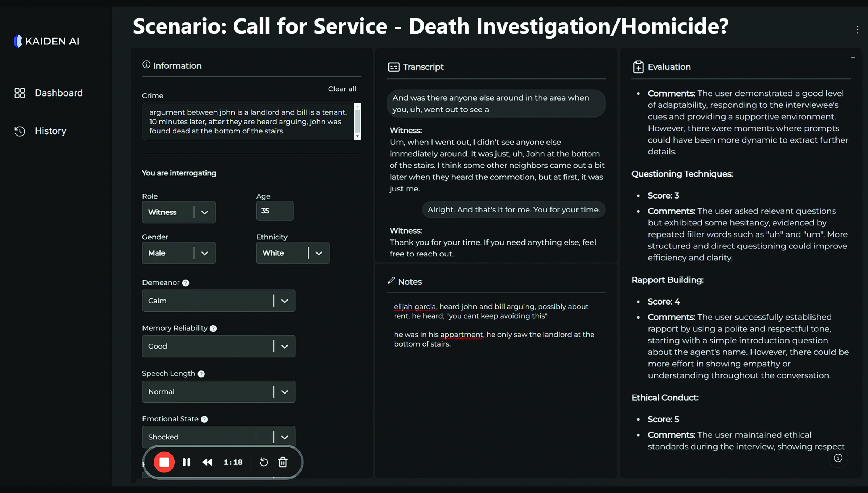Viewport: 868px width, 493px height.
Task: Open the three-dot options menu
Action: coord(857,30)
